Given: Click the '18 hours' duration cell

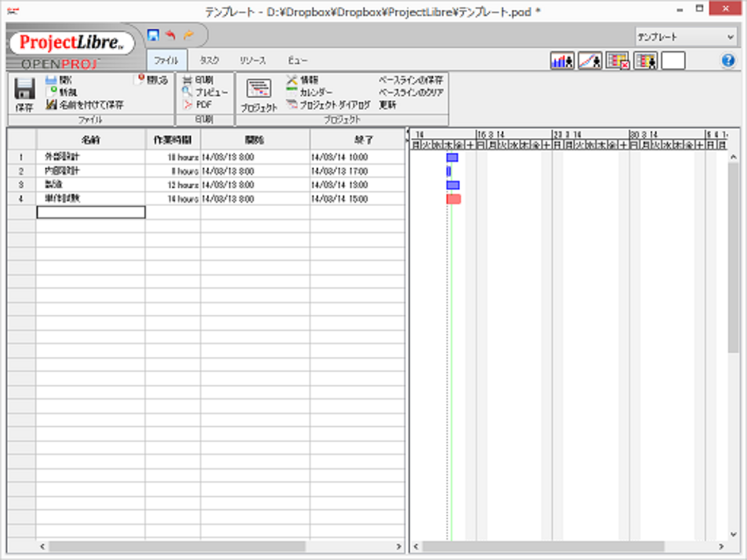Looking at the screenshot, I should (173, 157).
